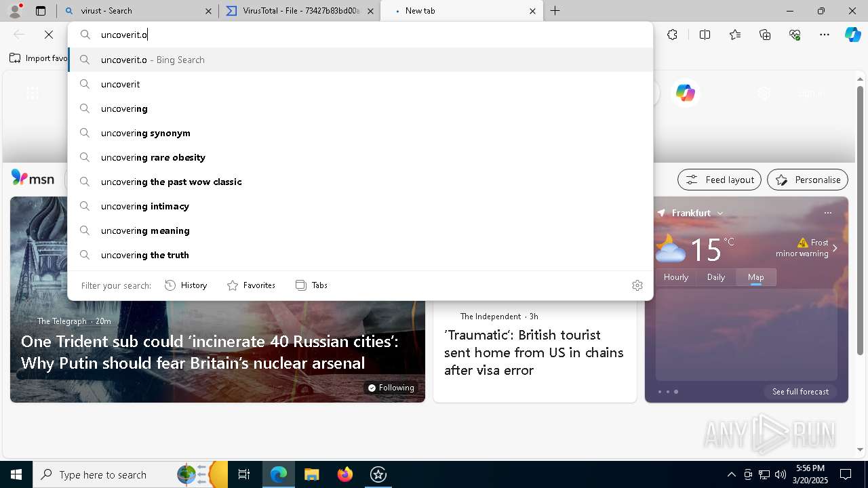868x488 pixels.
Task: Open Import favorites in bookmarks bar
Action: [39, 58]
